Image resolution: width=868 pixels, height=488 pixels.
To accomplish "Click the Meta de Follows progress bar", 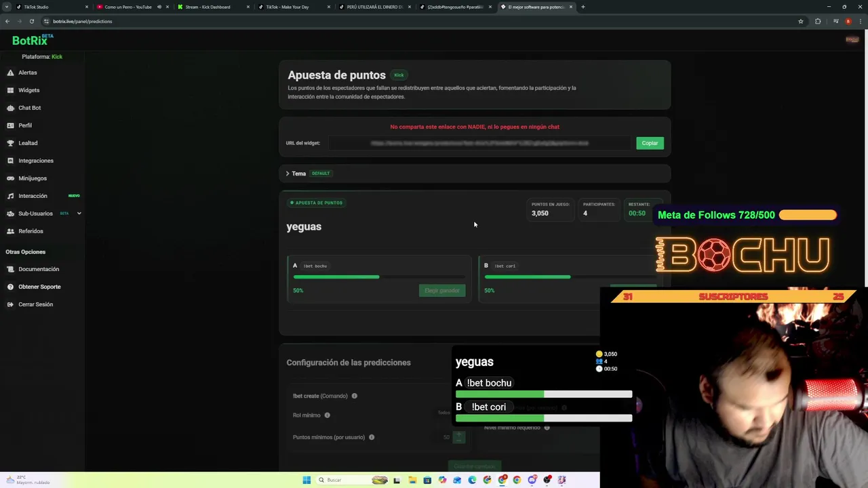I will [x=808, y=215].
